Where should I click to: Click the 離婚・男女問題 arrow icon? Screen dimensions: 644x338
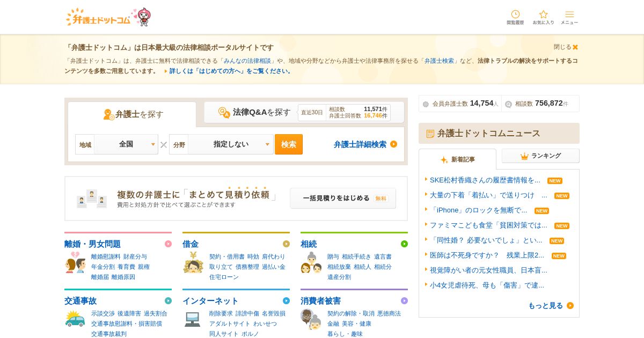tap(168, 244)
